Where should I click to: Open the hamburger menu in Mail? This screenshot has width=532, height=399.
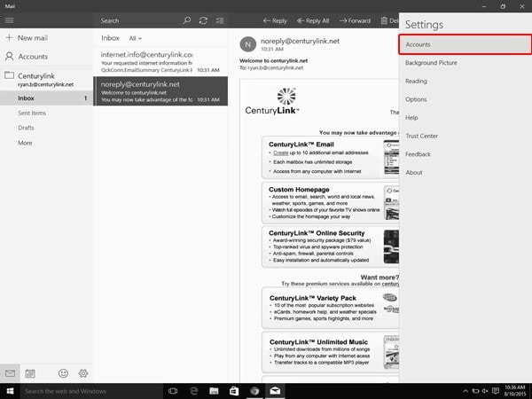point(10,20)
